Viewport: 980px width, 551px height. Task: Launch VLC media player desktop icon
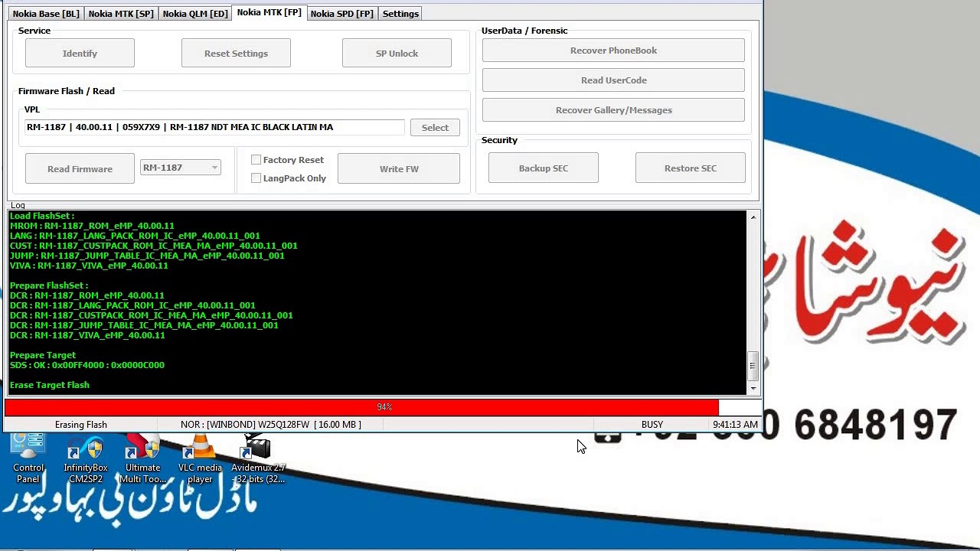(x=200, y=459)
